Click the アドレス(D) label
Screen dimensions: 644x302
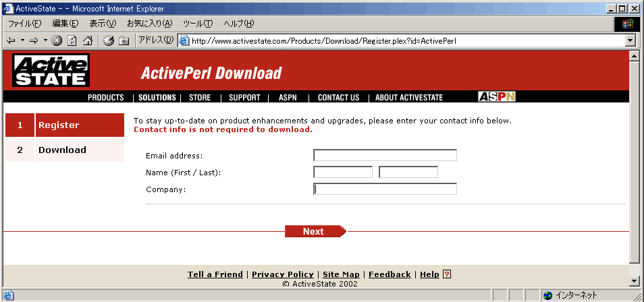pos(156,40)
